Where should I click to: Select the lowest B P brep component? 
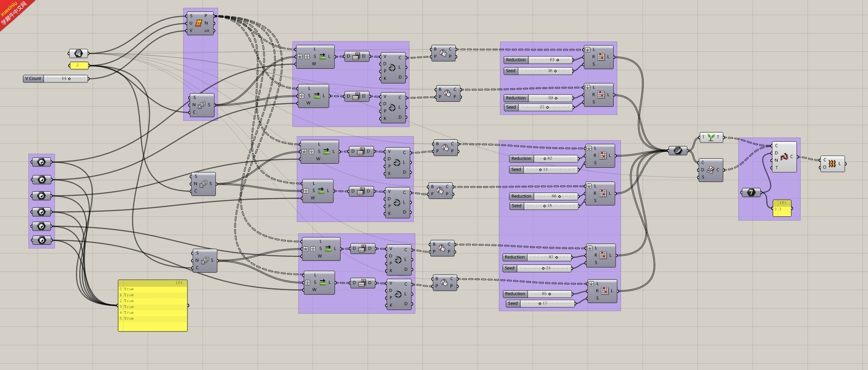click(x=445, y=282)
